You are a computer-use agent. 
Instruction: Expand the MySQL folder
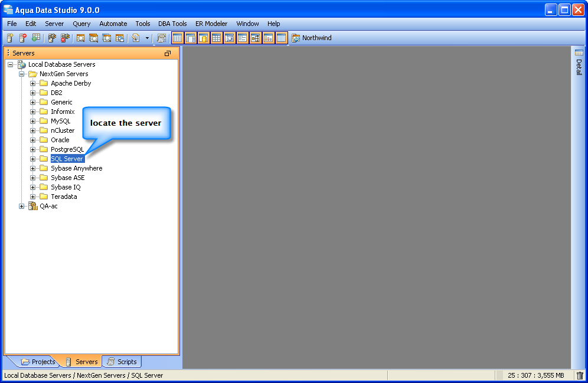click(x=33, y=121)
